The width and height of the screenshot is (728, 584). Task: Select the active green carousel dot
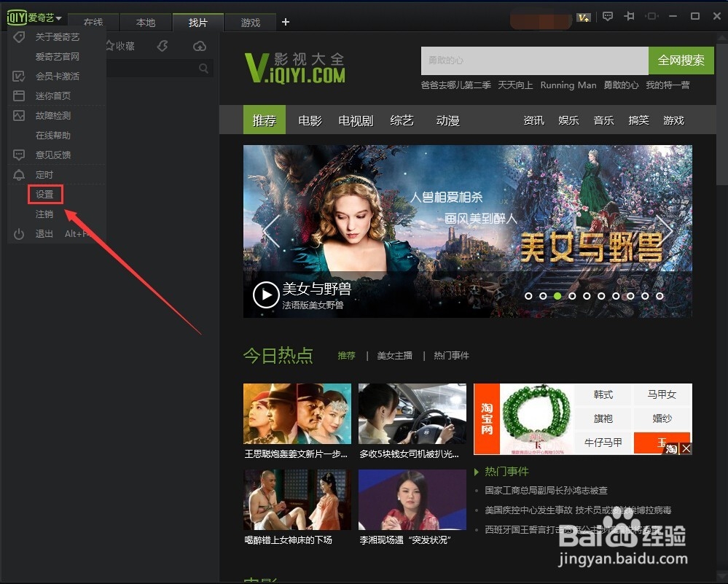(557, 295)
